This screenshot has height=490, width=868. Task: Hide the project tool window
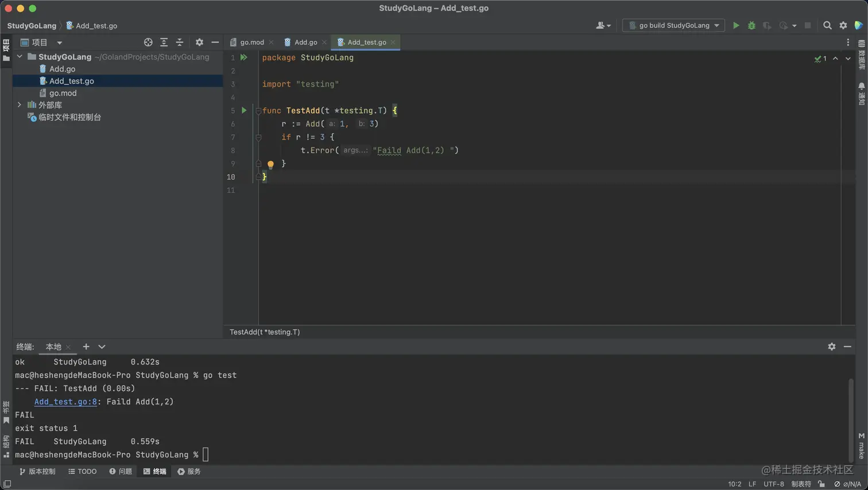tap(215, 42)
